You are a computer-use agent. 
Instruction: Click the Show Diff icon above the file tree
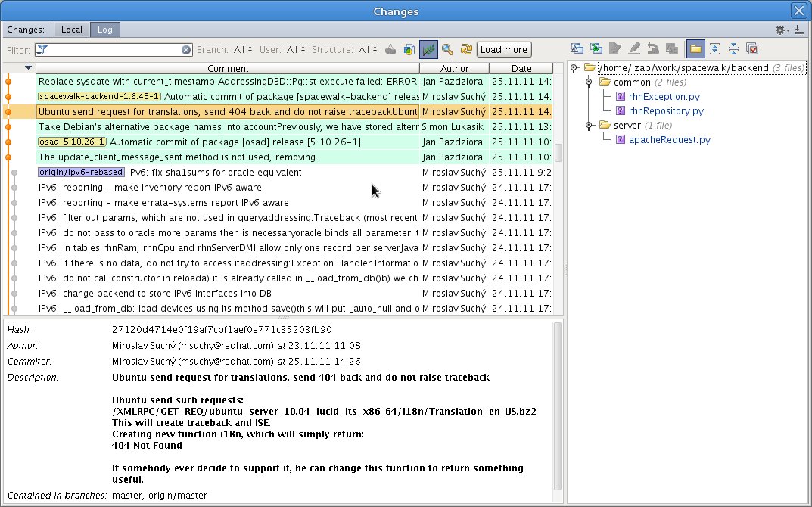click(577, 49)
